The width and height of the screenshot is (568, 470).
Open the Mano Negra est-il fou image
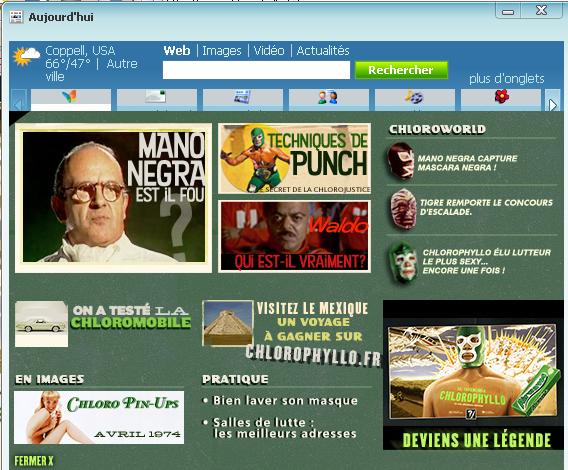tap(113, 197)
